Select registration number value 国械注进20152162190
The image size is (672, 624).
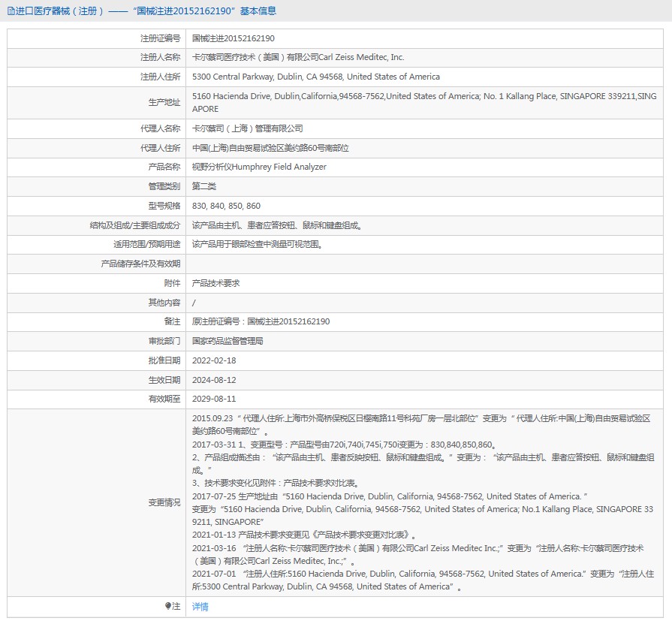point(234,38)
